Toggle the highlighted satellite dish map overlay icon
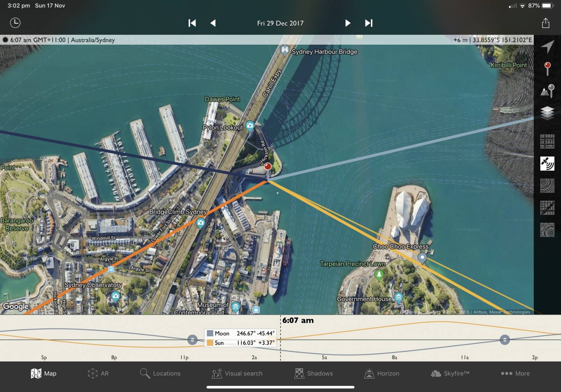The image size is (561, 392). pos(547,164)
